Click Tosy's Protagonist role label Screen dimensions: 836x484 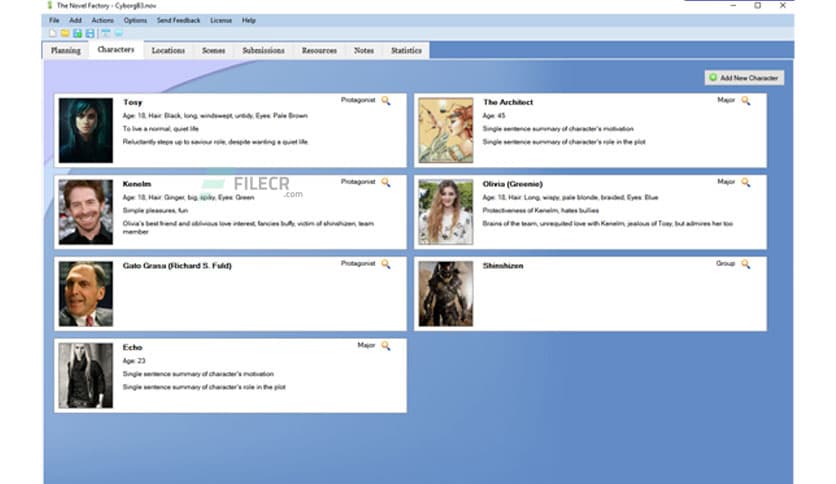358,100
